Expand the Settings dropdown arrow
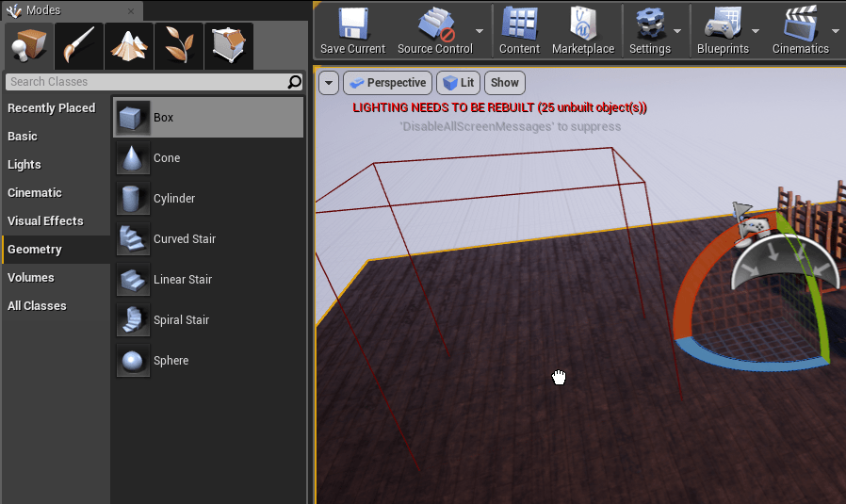This screenshot has width=846, height=504. click(677, 31)
